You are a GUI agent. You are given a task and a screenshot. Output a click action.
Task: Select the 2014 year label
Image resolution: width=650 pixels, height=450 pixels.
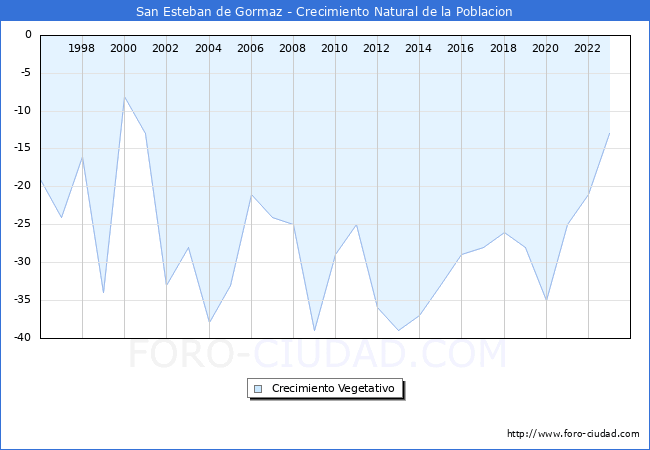coord(418,48)
